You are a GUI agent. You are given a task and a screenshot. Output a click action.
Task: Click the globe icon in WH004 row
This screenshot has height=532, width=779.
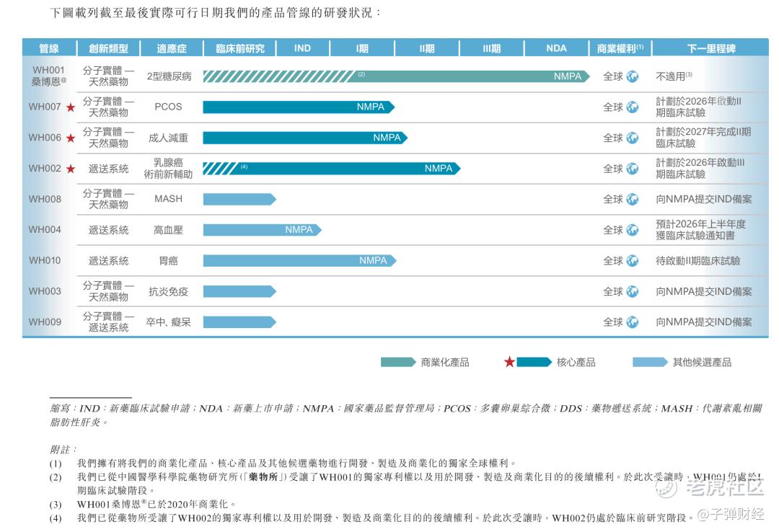click(x=632, y=230)
